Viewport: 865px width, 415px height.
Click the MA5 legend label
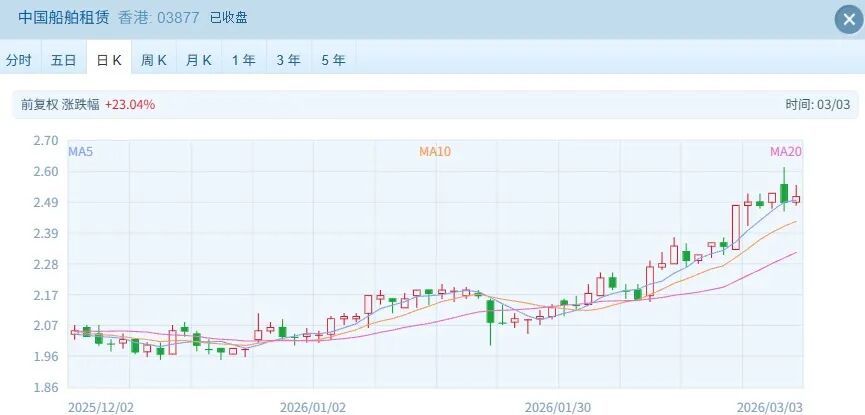click(81, 152)
